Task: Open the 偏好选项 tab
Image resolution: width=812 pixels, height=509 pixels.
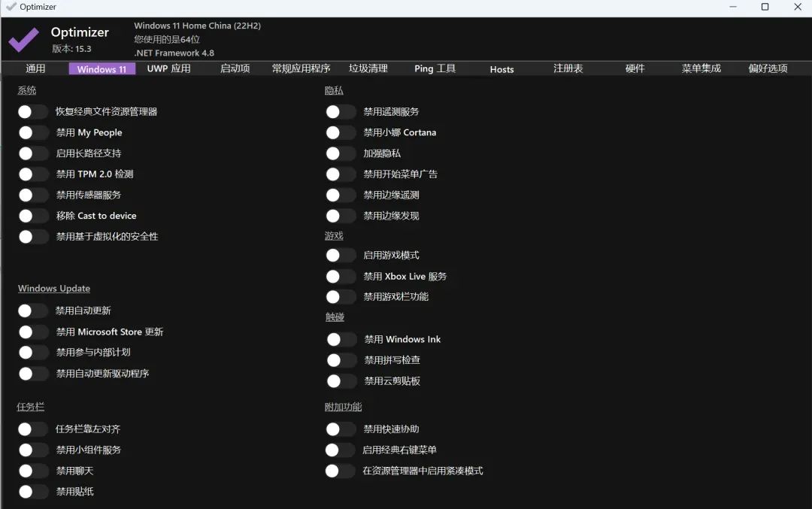Action: (x=768, y=68)
